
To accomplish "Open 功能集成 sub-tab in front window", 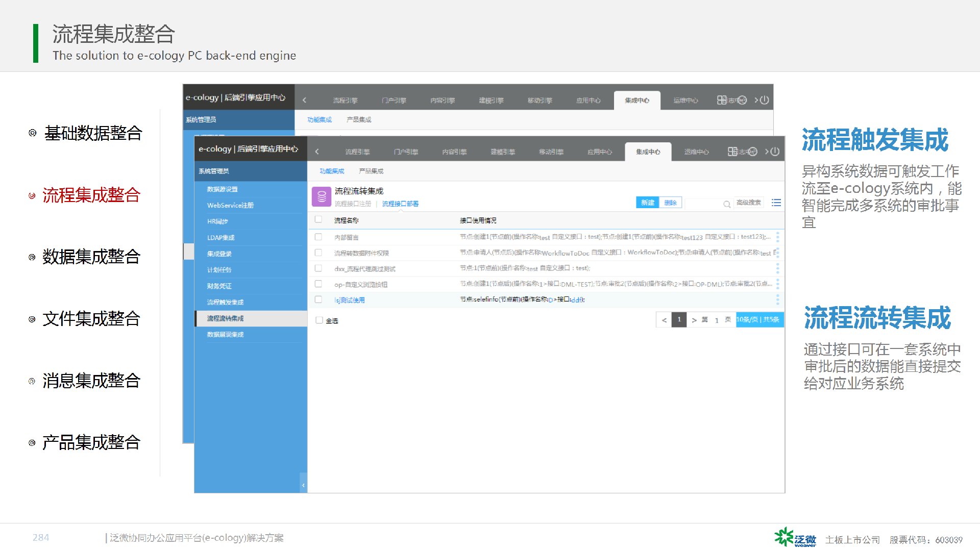I will (332, 171).
